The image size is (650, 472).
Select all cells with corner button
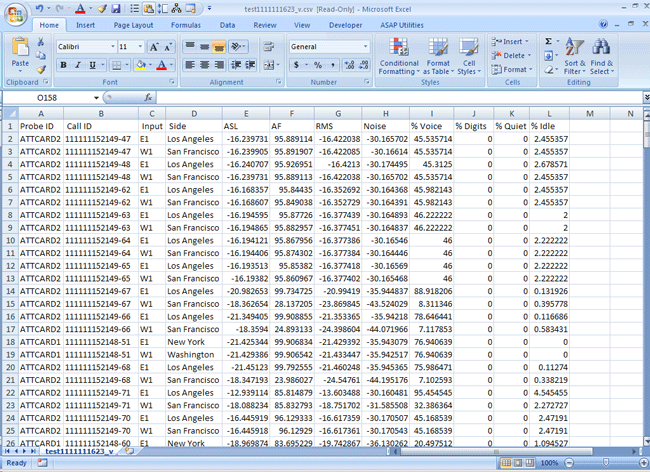(x=10, y=113)
